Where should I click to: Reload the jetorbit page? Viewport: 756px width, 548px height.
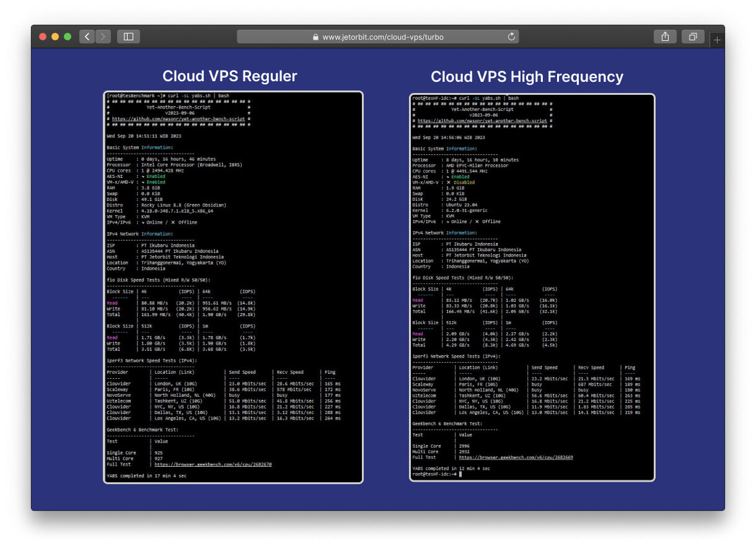pos(511,37)
